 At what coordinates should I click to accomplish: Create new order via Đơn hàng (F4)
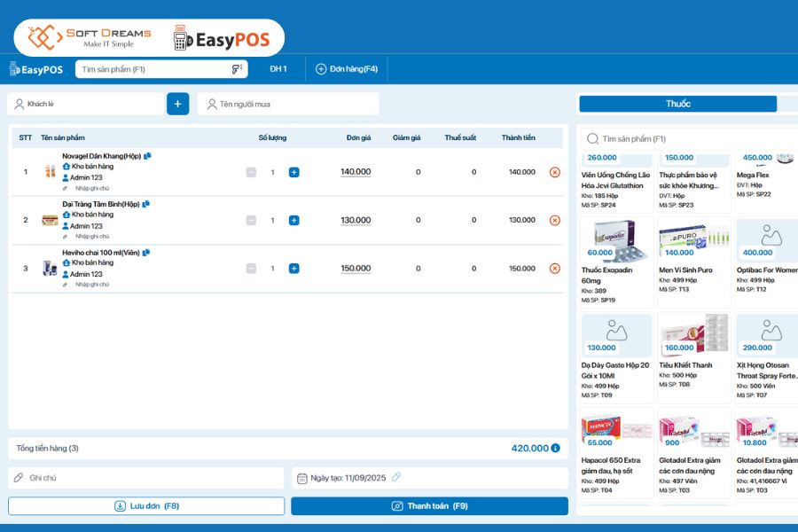347,68
